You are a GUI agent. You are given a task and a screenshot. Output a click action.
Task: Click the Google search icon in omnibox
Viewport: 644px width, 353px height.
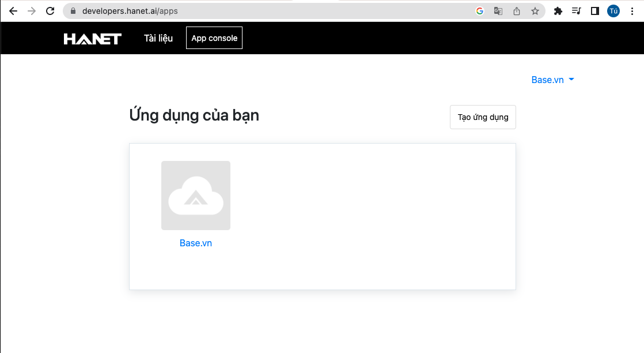(x=479, y=10)
